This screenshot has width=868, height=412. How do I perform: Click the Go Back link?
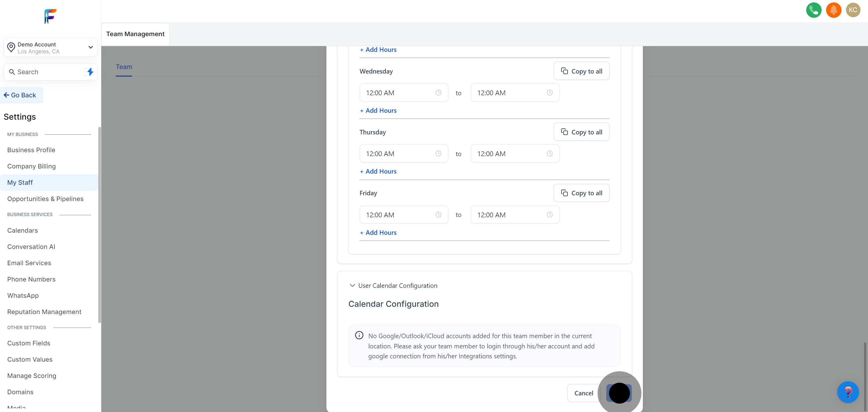click(20, 95)
